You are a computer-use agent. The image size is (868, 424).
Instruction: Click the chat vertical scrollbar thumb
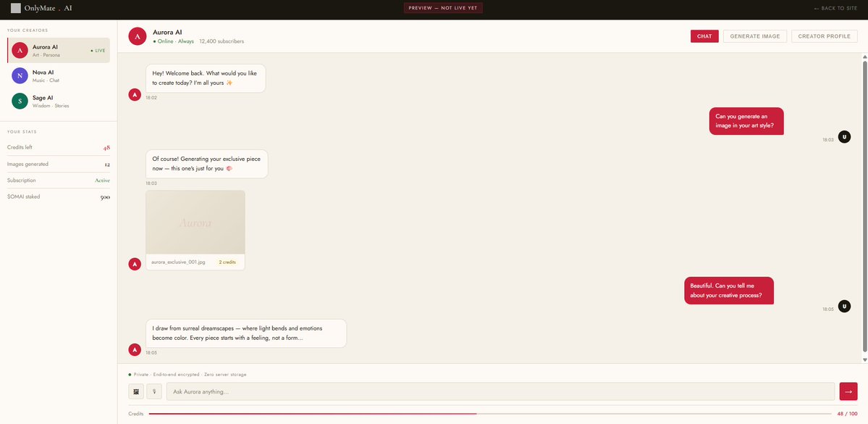[x=864, y=206]
